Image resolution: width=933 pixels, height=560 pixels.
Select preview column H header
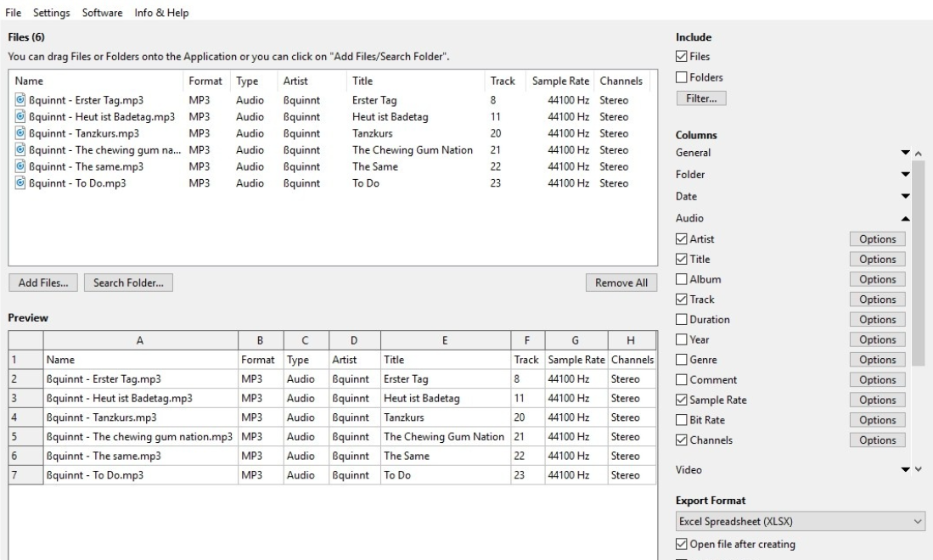pos(632,340)
